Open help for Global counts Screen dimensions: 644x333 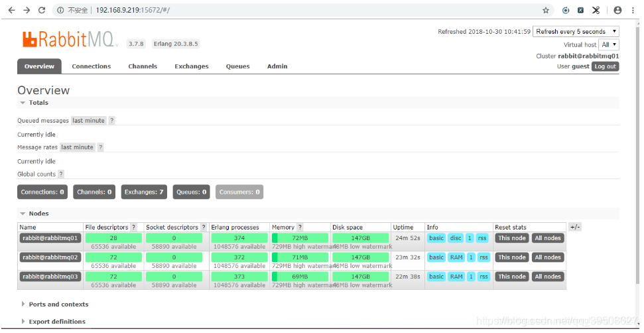[61, 174]
